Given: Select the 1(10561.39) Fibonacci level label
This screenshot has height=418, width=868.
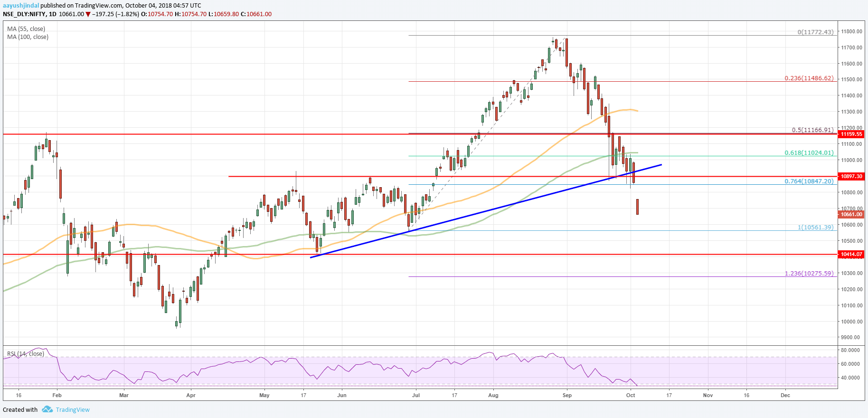Looking at the screenshot, I should 815,228.
